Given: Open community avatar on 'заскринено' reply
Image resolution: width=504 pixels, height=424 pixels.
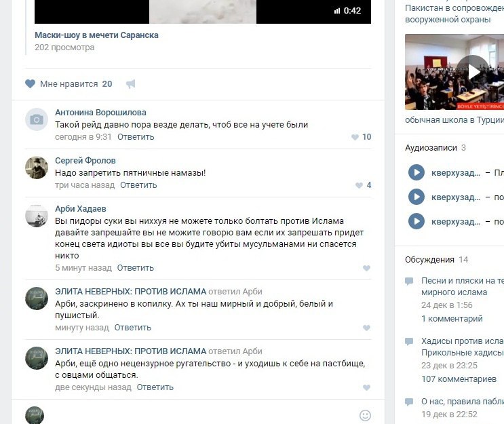Looking at the screenshot, I should [x=37, y=298].
